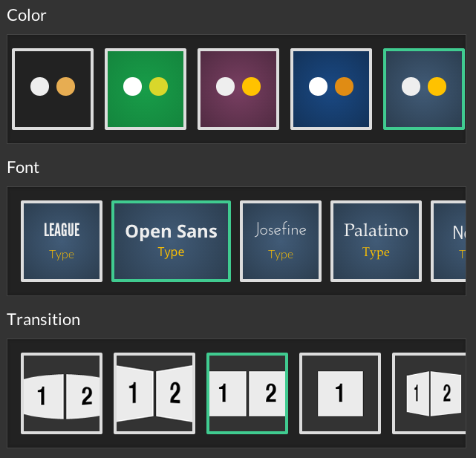Pick the purple color theme swatch
The width and height of the screenshot is (476, 458).
(238, 88)
